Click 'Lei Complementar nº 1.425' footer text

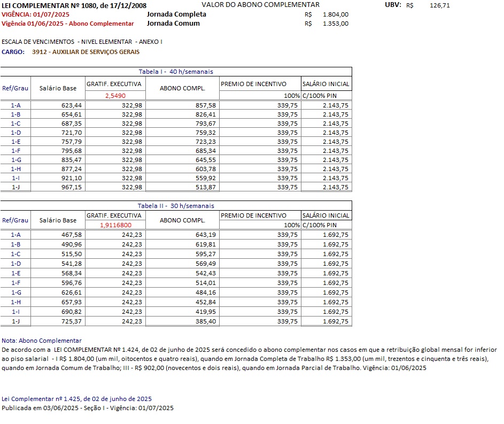pyautogui.click(x=76, y=399)
